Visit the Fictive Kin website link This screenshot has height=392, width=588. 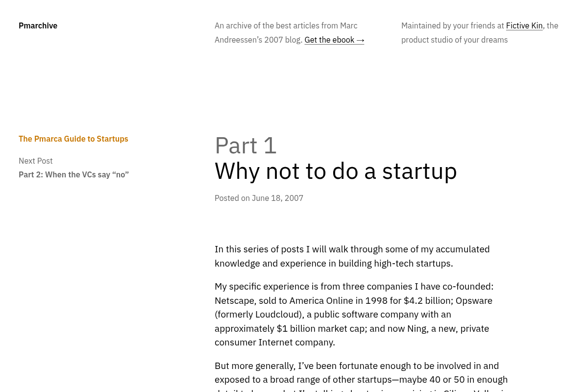524,25
